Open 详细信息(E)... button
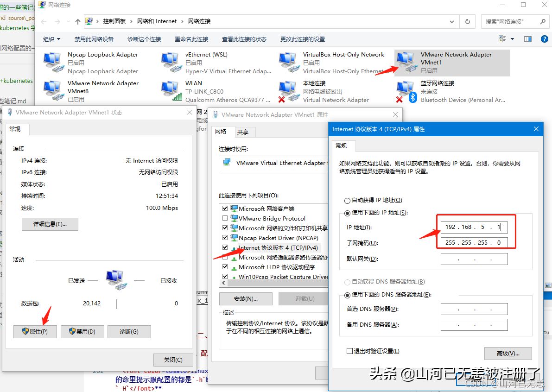 50,224
